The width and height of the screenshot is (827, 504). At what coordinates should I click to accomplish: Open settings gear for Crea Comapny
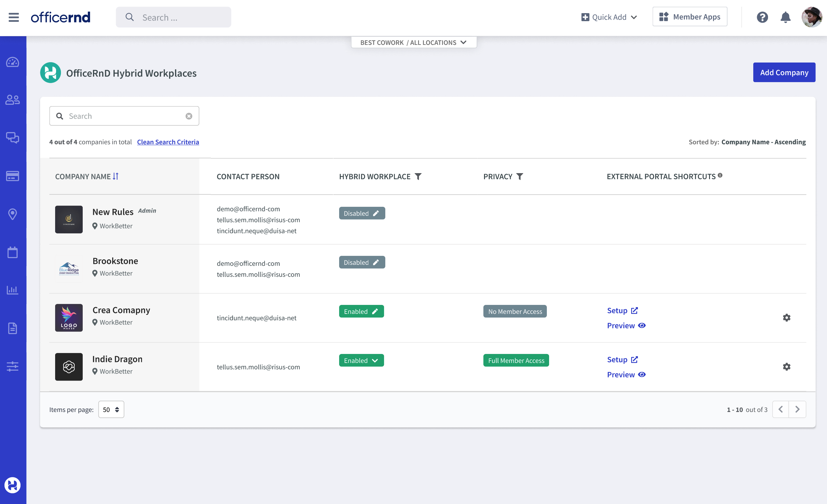[x=787, y=318]
